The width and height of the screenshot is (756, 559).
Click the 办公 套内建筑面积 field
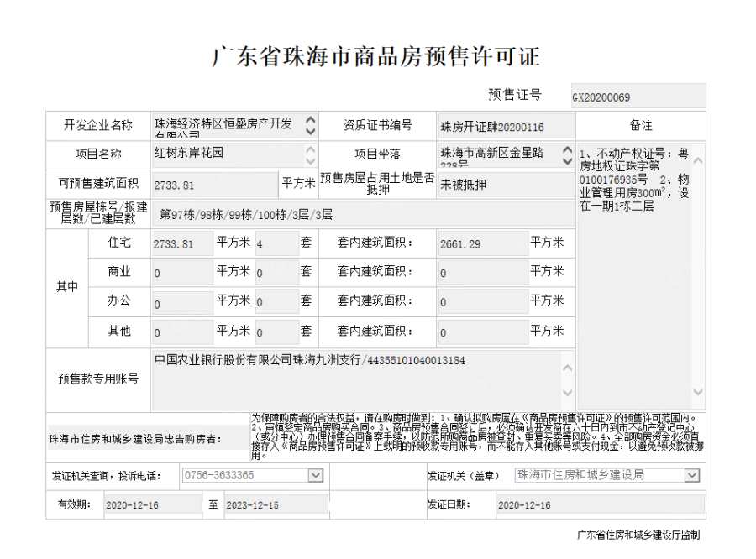[x=483, y=302]
